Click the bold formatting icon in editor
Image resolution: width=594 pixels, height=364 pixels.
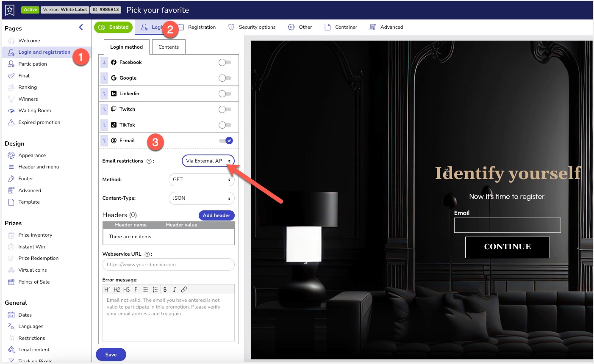tap(165, 290)
